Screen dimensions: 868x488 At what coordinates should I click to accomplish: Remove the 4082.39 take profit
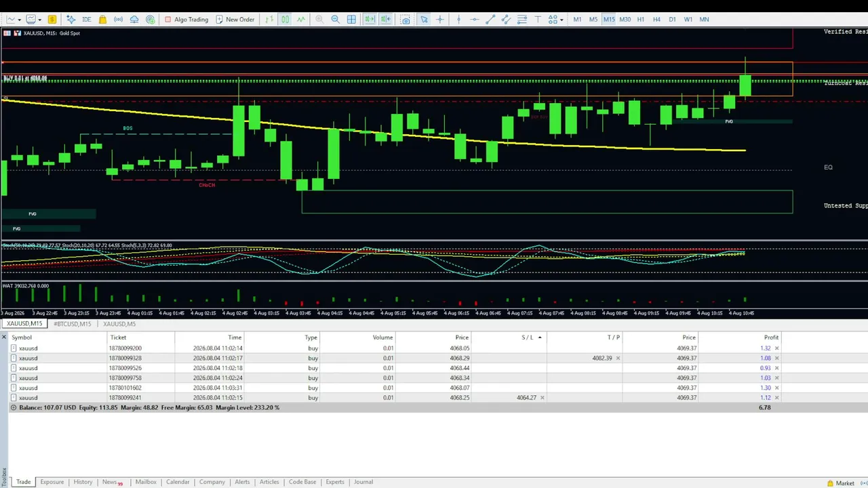tap(618, 358)
